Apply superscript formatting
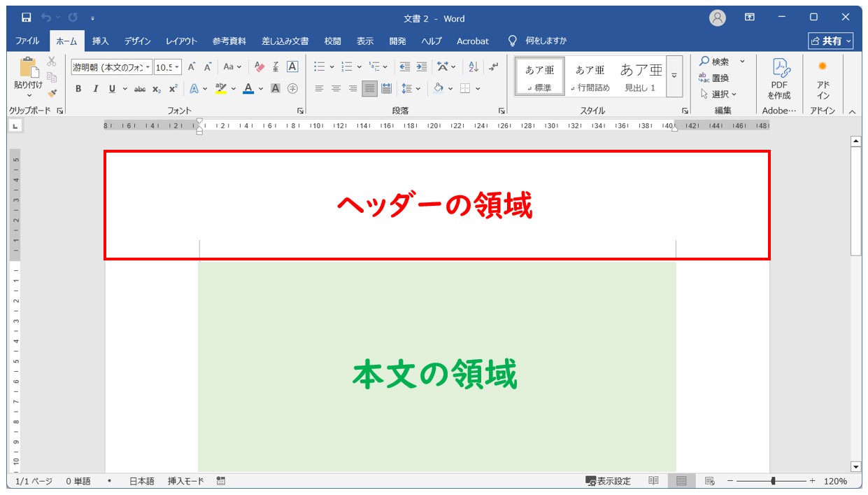The height and width of the screenshot is (495, 868). pyautogui.click(x=173, y=89)
